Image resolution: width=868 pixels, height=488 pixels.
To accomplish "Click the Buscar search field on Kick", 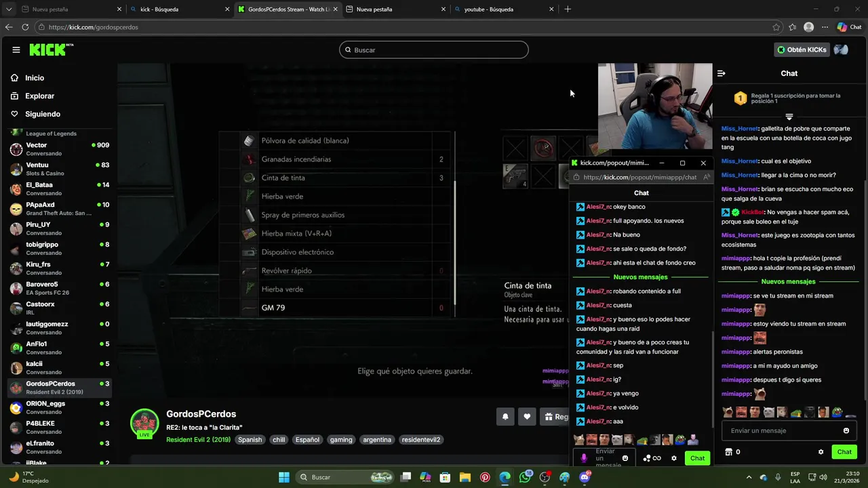I will pos(434,49).
